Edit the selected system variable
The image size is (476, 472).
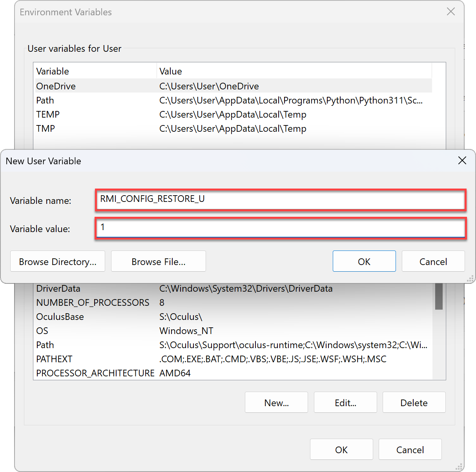345,402
